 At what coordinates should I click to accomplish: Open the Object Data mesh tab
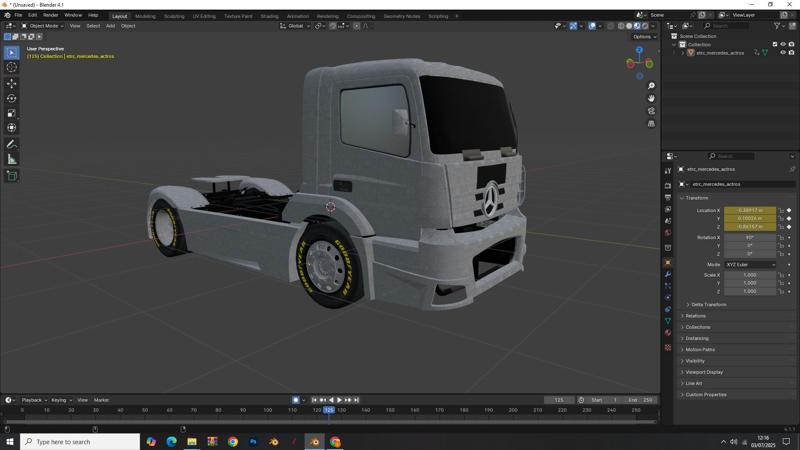click(668, 321)
